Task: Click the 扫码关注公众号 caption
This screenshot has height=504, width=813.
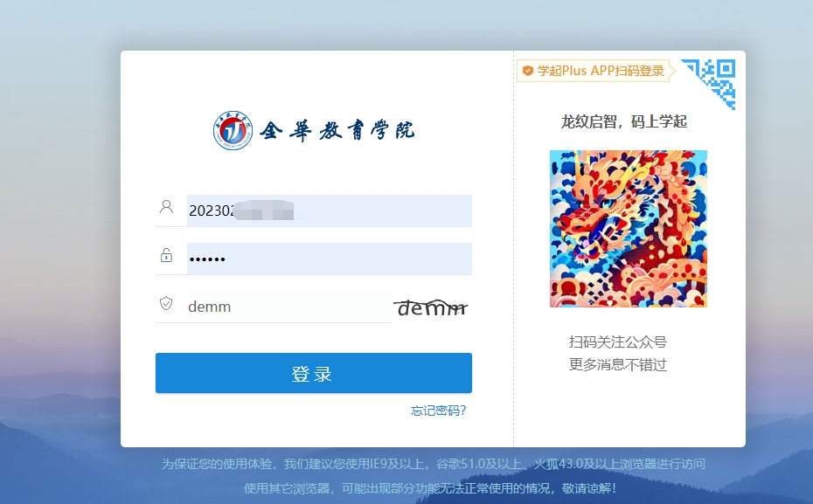Action: click(x=617, y=342)
